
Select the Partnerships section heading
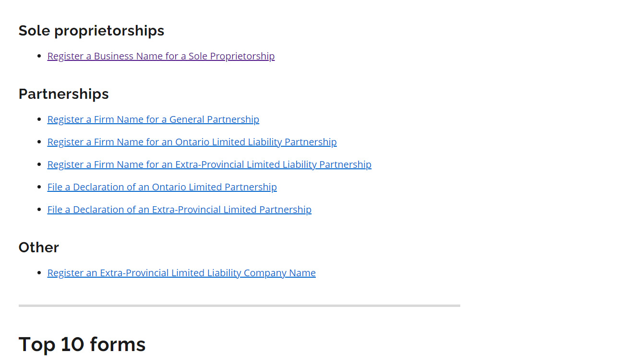[x=63, y=94]
